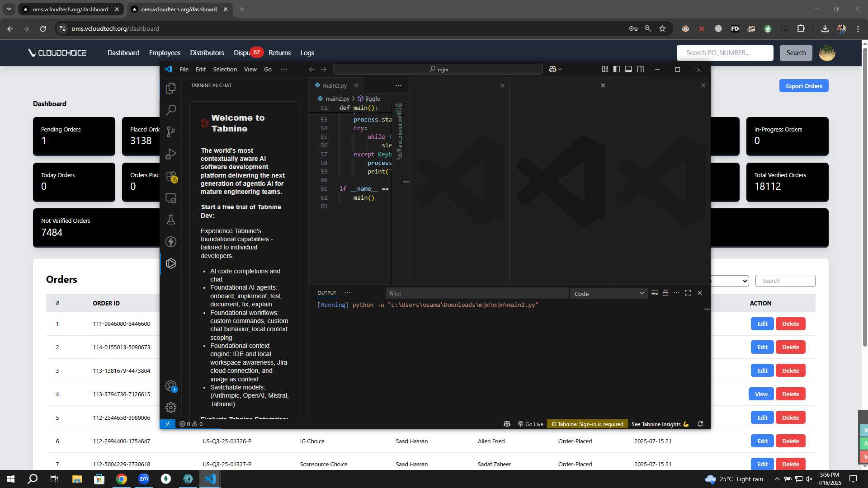Open the Chrome password key icon
The image size is (868, 488).
click(633, 28)
